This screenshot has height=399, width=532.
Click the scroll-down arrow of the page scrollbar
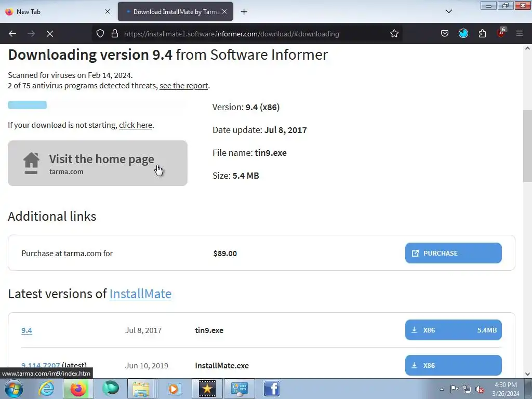point(527,374)
